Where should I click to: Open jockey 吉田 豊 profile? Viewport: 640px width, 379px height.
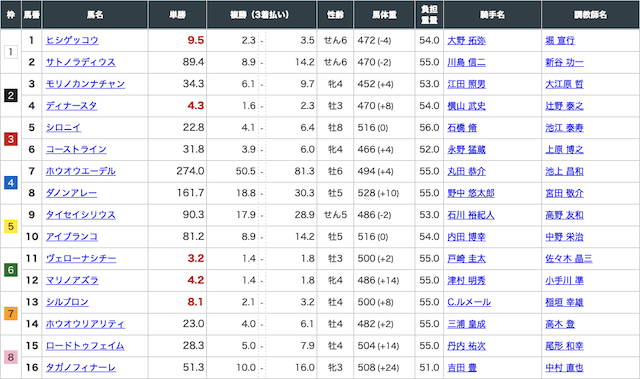coord(462,368)
